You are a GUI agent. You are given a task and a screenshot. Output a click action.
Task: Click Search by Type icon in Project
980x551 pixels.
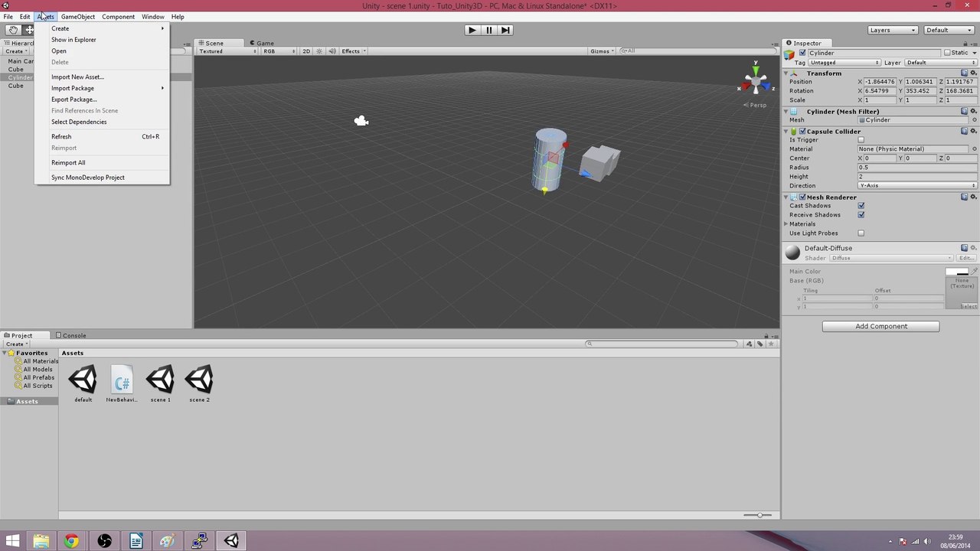point(750,344)
